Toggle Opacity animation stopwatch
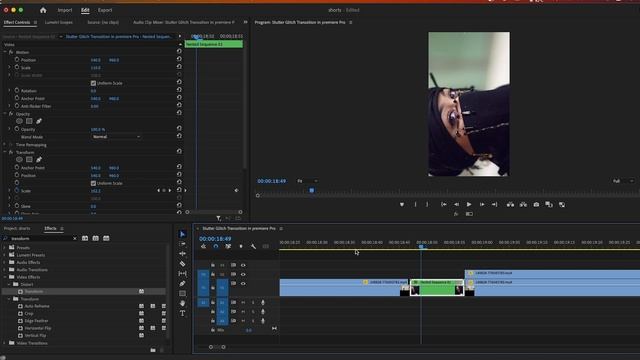Viewport: 640px width, 360px height. [x=17, y=129]
